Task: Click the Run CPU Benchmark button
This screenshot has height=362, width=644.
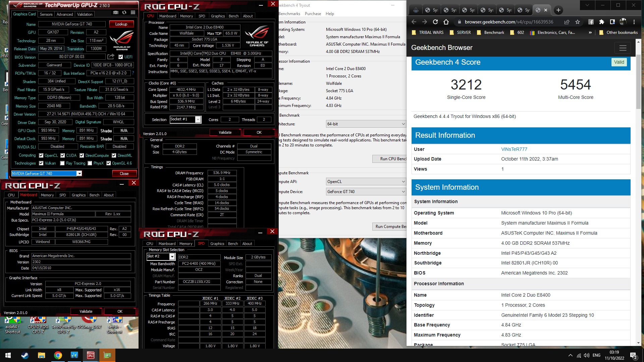Action: pos(390,159)
